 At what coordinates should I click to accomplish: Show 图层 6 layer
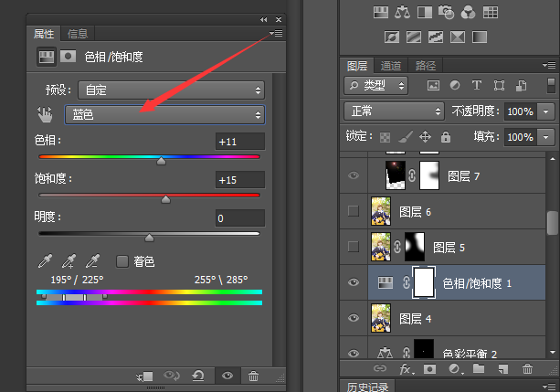point(354,211)
